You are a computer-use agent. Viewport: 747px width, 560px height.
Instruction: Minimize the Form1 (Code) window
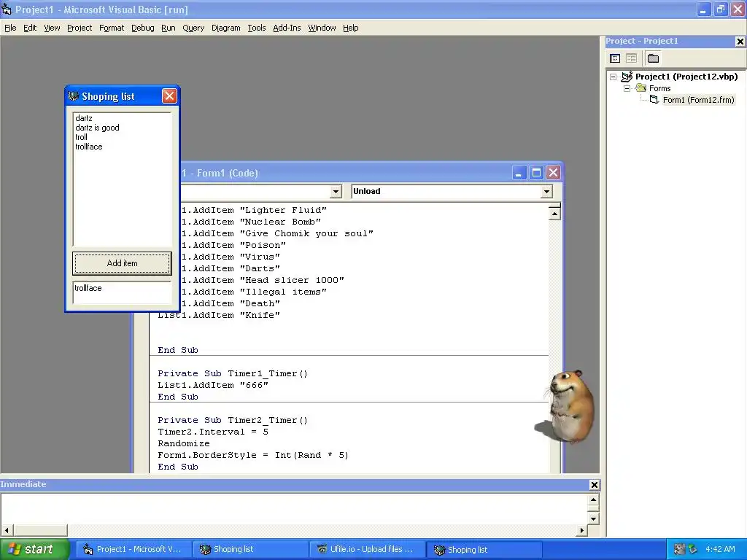tap(519, 172)
